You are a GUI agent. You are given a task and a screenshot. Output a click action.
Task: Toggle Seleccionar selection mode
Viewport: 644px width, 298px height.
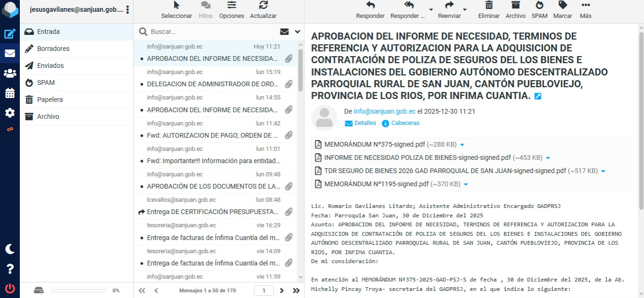pyautogui.click(x=176, y=10)
